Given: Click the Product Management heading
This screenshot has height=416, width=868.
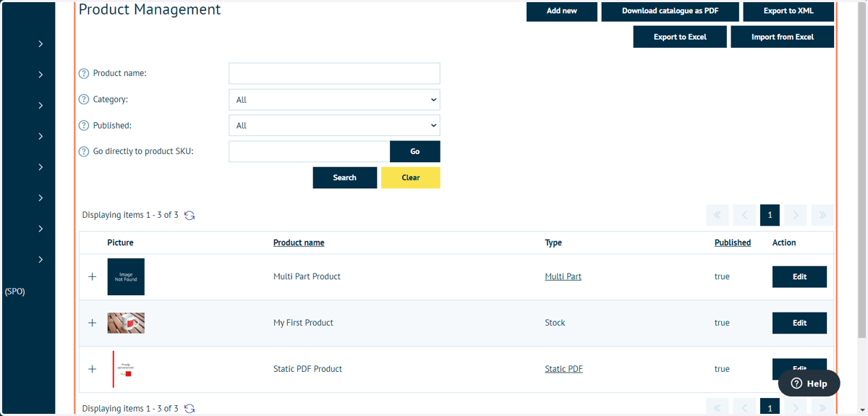Looking at the screenshot, I should tap(150, 10).
